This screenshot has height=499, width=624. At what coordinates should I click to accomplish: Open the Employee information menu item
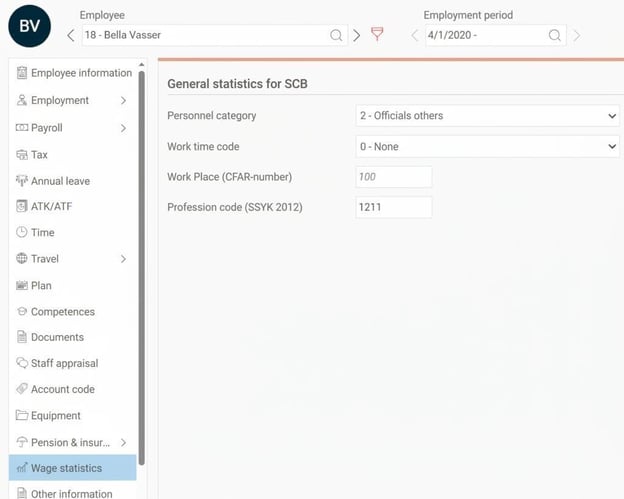73,73
